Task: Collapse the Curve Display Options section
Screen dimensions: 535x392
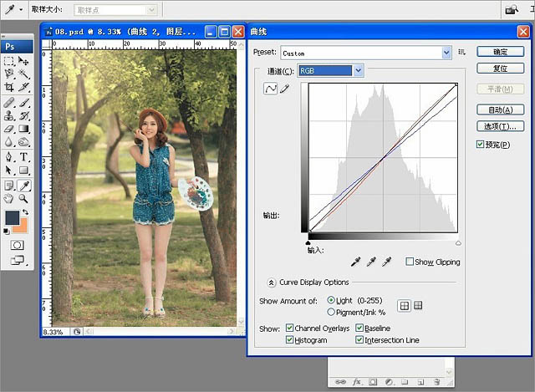Action: tap(272, 283)
